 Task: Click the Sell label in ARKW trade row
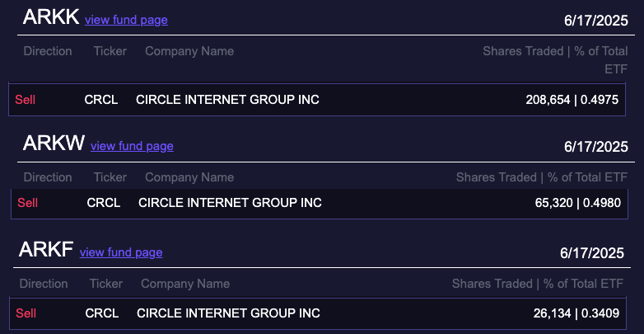point(27,202)
